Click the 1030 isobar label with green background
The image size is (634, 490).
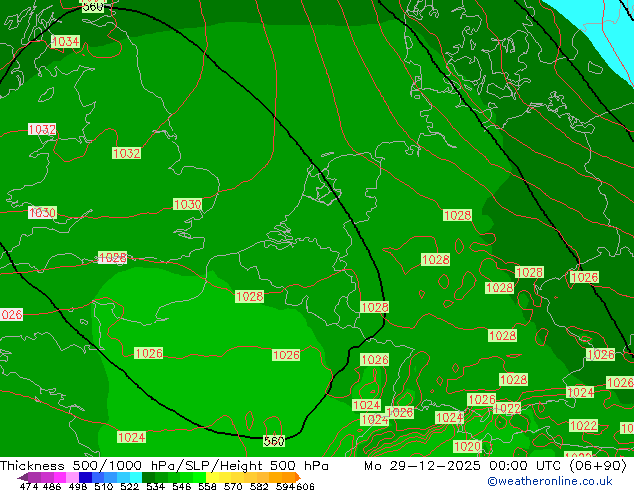188,204
